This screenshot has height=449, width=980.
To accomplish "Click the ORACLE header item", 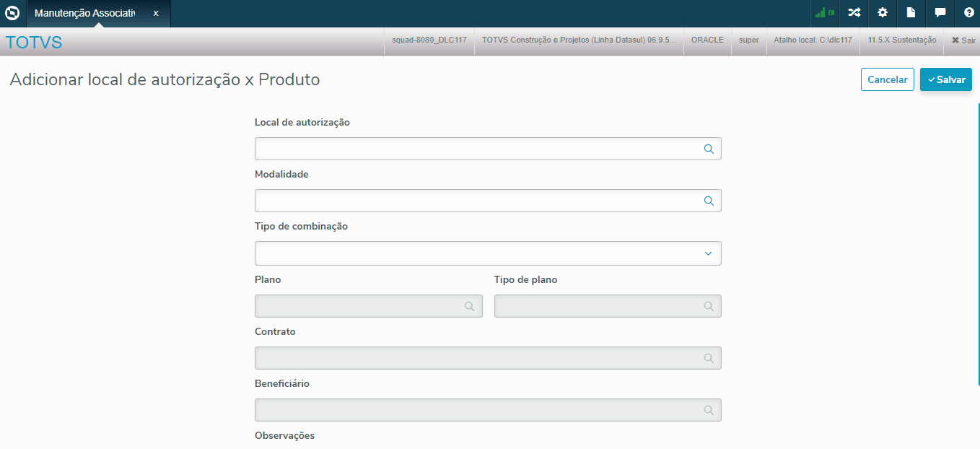I will coord(707,40).
